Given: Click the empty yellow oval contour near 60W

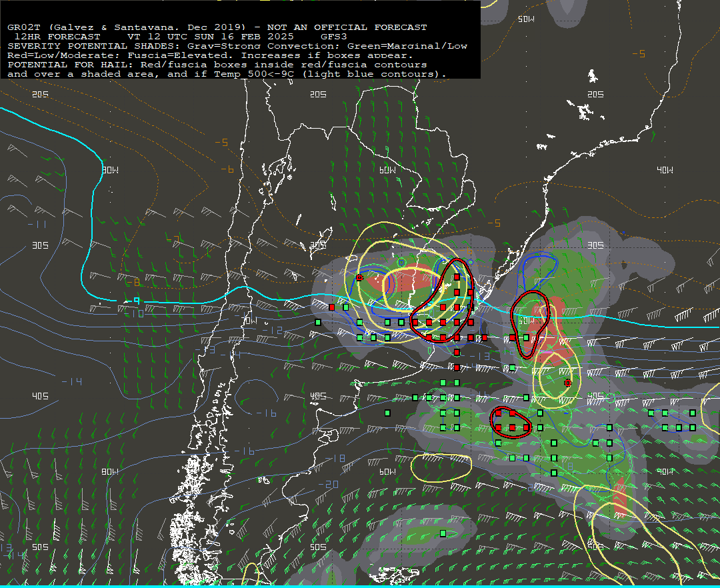Looking at the screenshot, I should point(441,468).
